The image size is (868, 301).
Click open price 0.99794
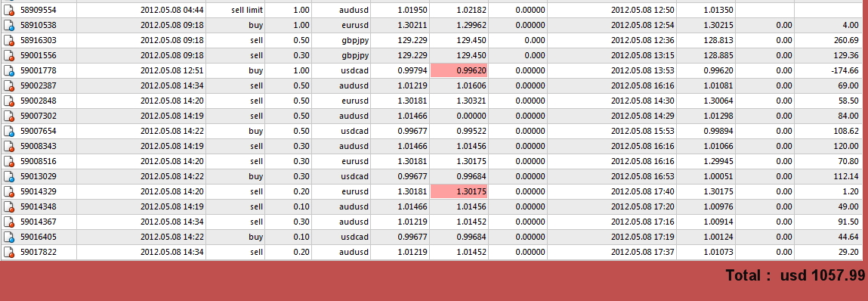412,71
